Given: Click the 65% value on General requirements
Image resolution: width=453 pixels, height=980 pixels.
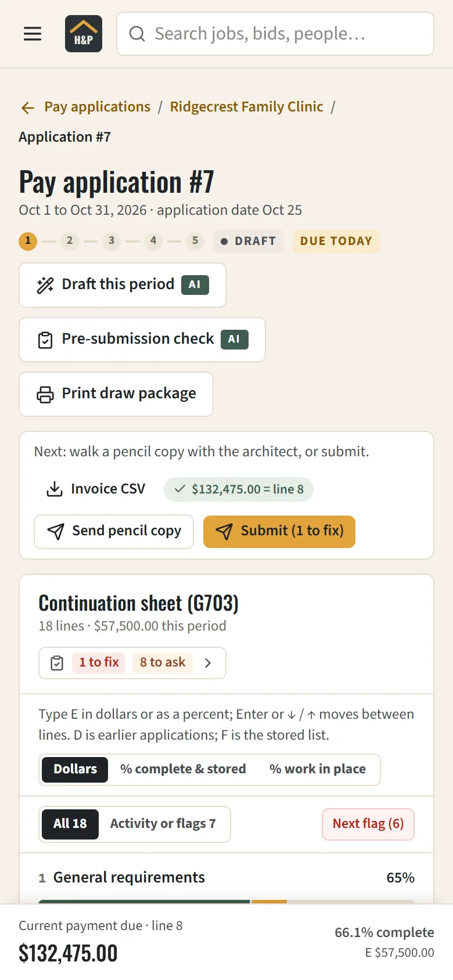Looking at the screenshot, I should [x=401, y=878].
